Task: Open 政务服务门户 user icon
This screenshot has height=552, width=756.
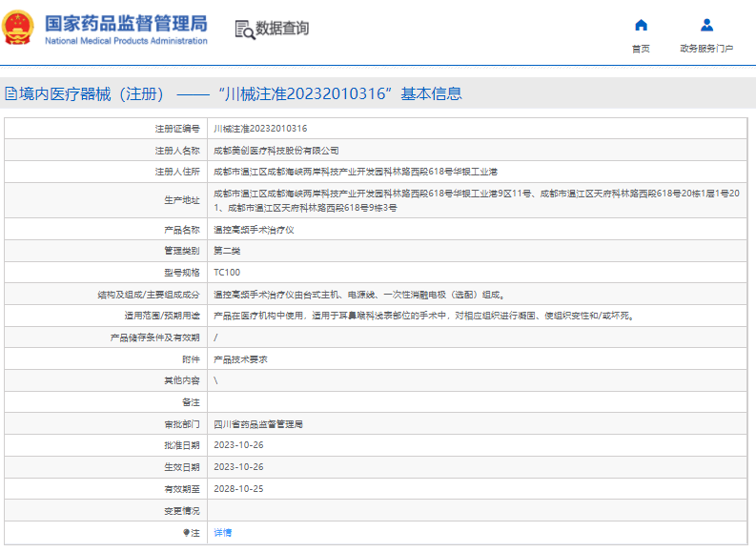Action: pos(706,25)
